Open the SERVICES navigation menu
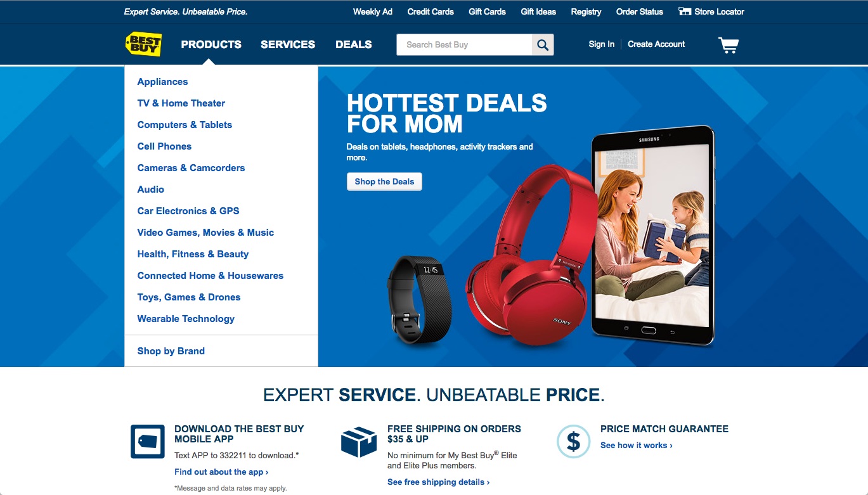The width and height of the screenshot is (868, 495). tap(288, 44)
